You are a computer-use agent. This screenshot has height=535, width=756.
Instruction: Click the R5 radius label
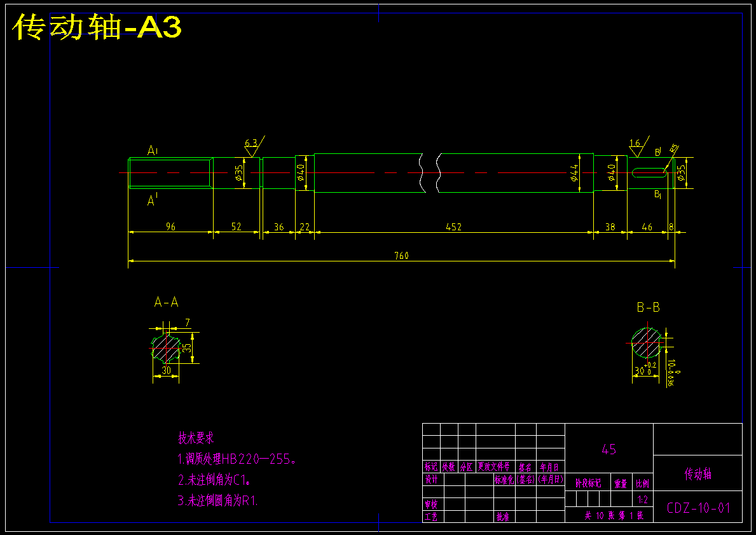coord(673,148)
